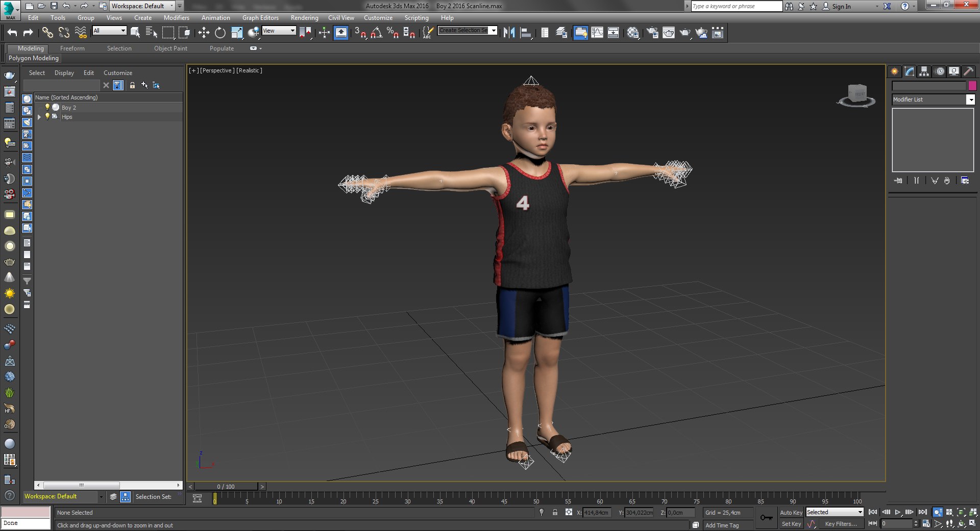Open Select by Name list tool
This screenshot has width=980, height=531.
pyautogui.click(x=152, y=33)
